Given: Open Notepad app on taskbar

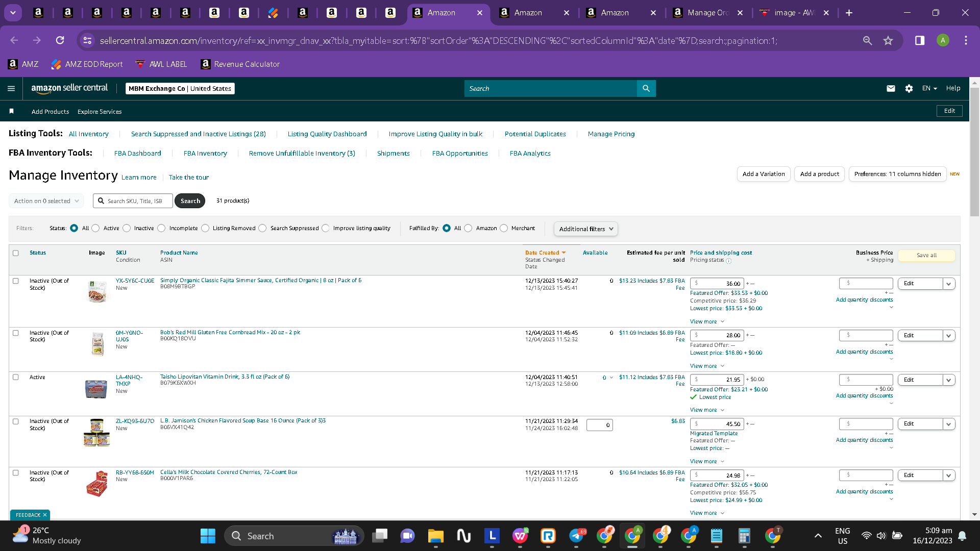Looking at the screenshot, I should coord(716,536).
